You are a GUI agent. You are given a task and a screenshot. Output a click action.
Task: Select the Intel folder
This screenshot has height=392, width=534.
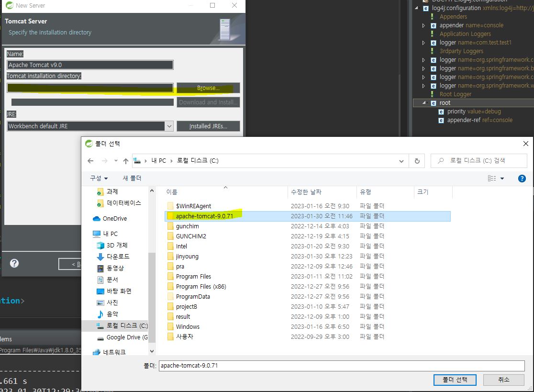[x=181, y=246]
